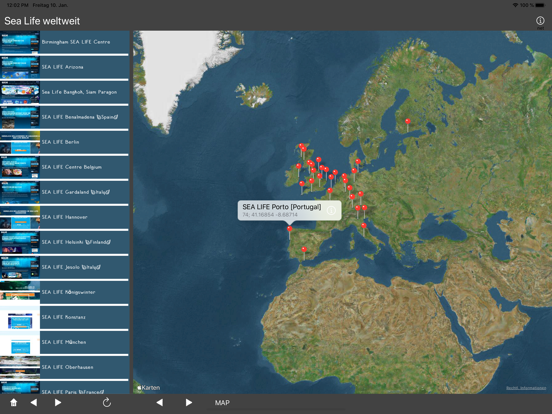The height and width of the screenshot is (414, 552).
Task: Open info icon in Porto callout
Action: (x=331, y=211)
